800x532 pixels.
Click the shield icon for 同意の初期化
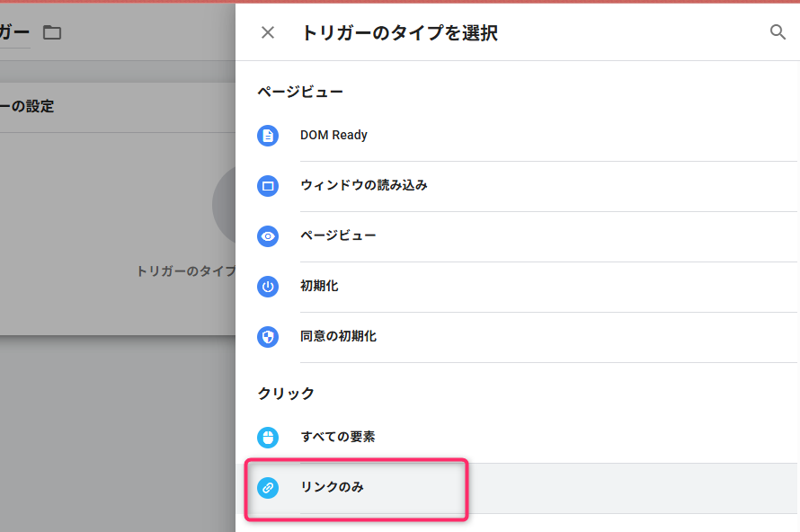pos(268,337)
